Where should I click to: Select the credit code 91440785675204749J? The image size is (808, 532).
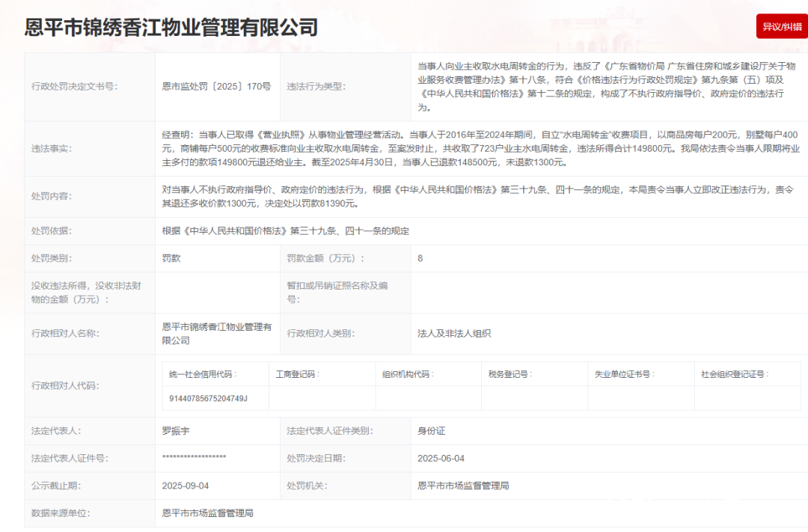point(208,399)
